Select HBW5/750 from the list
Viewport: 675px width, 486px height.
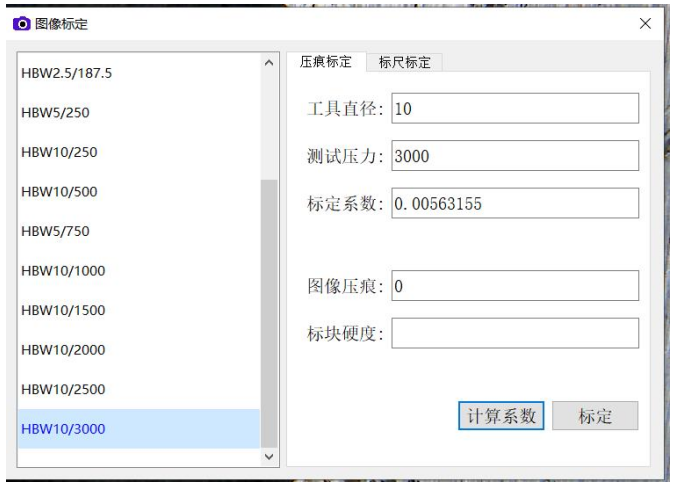tap(137, 231)
